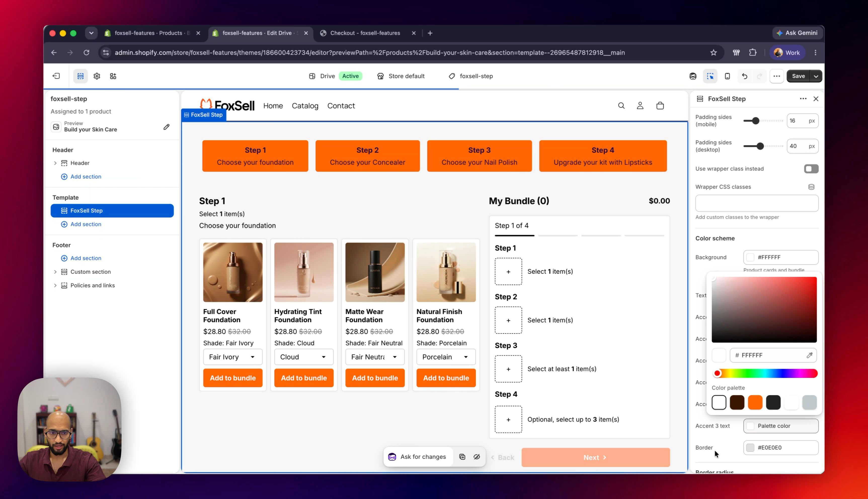The width and height of the screenshot is (868, 499).
Task: Open the browser extensions puzzle icon
Action: pos(753,52)
